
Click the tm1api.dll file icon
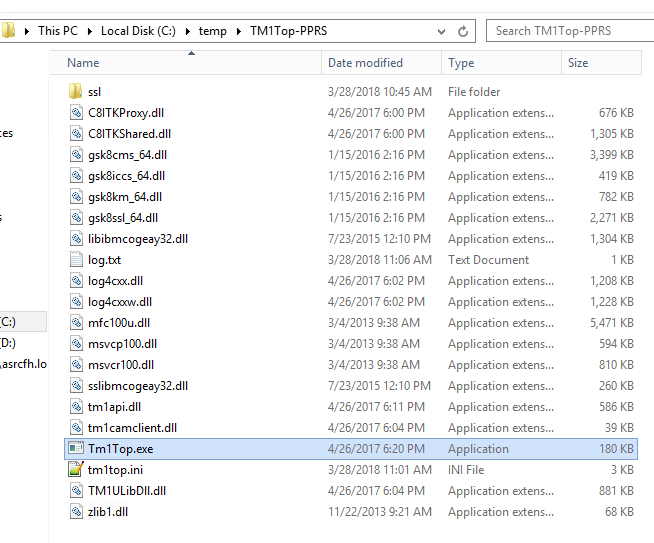point(76,407)
